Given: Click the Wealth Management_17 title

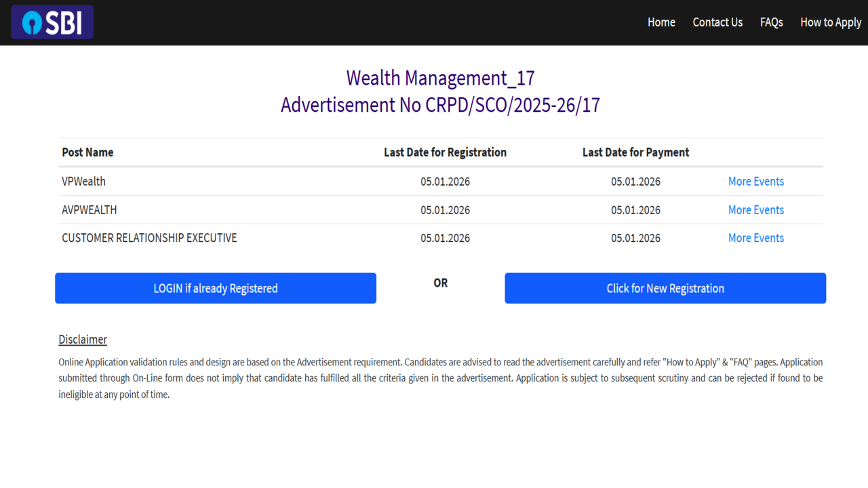Looking at the screenshot, I should coord(440,78).
